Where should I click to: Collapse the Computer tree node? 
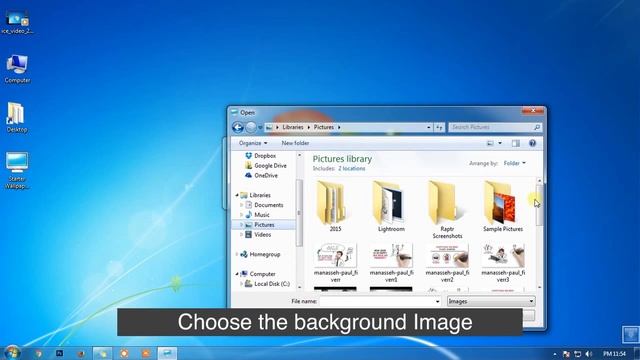click(237, 274)
